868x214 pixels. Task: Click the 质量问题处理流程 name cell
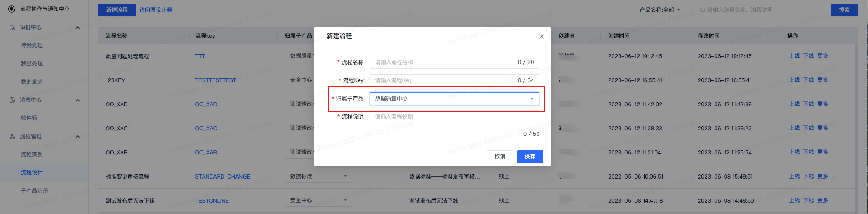[x=127, y=56]
